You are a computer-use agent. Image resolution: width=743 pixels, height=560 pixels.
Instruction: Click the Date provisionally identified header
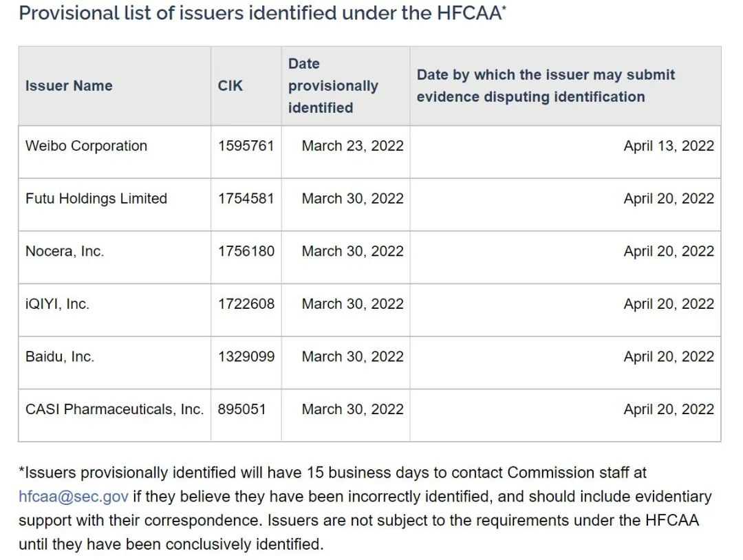pyautogui.click(x=333, y=86)
